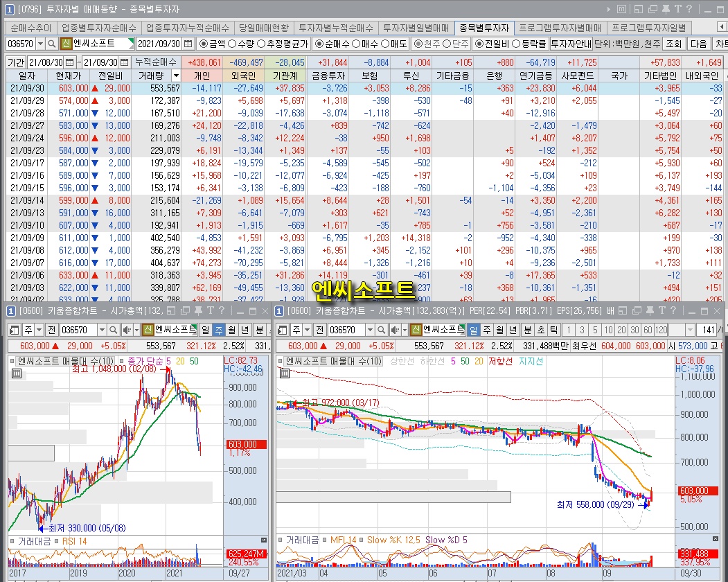This screenshot has height=582, width=728.
Task: Click 신 badge in right chart toolbar
Action: 416,330
